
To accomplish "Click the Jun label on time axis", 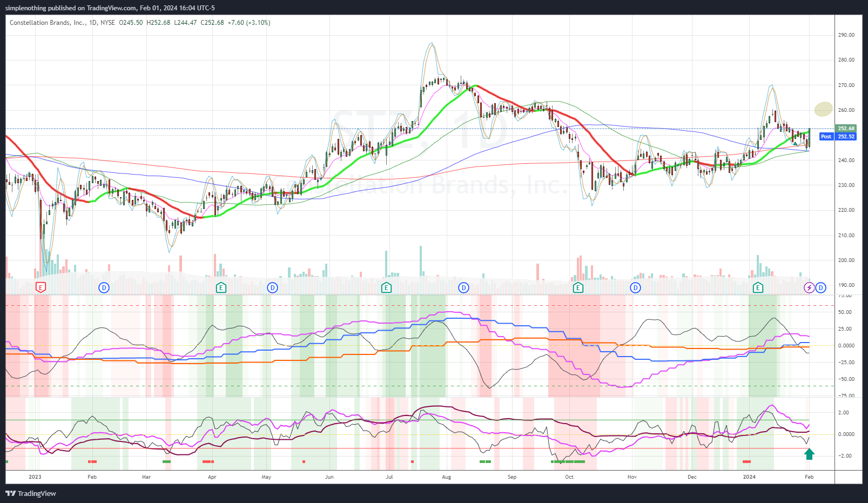I will coord(329,477).
